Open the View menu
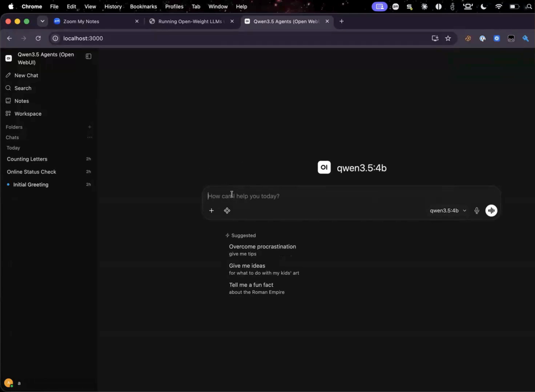535x392 pixels. click(90, 6)
